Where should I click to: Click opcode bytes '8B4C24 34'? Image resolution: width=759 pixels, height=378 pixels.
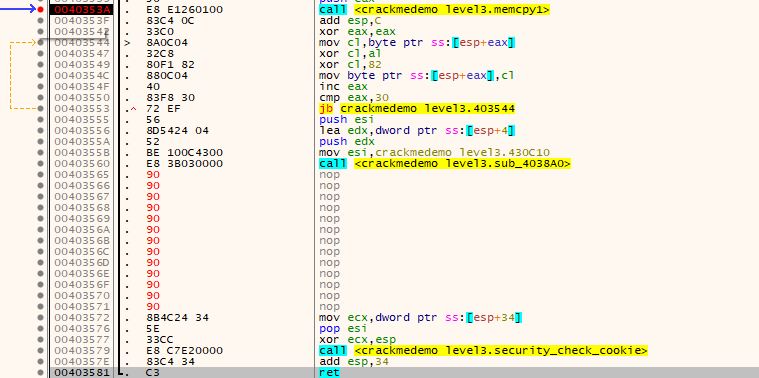tap(177, 318)
